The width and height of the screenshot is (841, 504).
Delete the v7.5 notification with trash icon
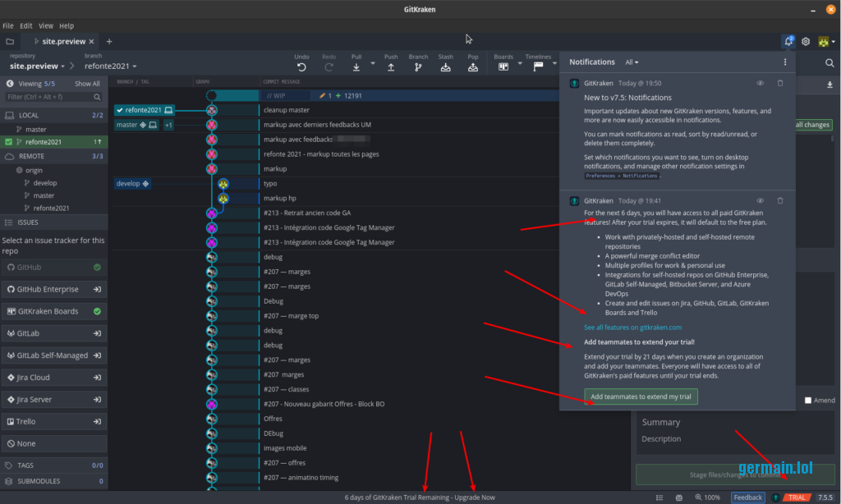(x=780, y=83)
